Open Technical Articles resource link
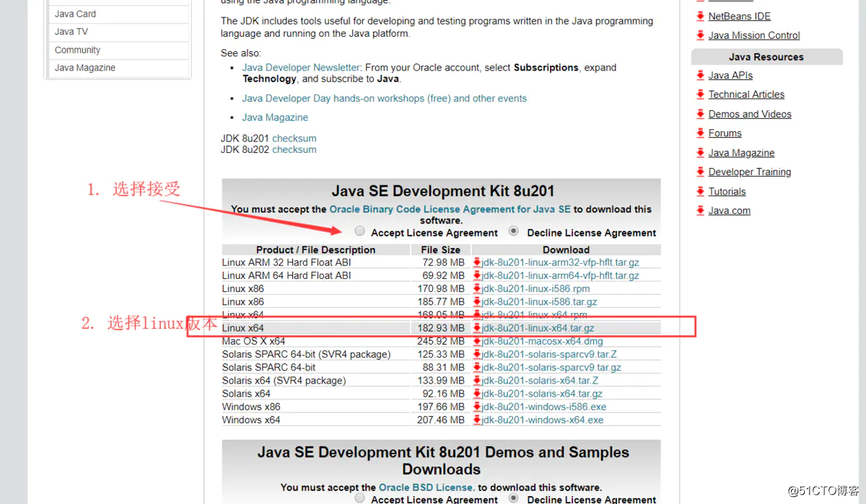Screen dimensions: 866x504 746,94
